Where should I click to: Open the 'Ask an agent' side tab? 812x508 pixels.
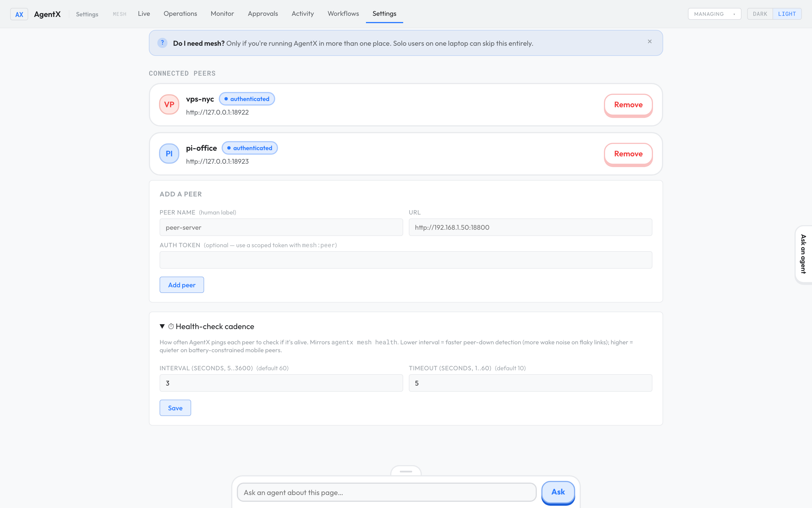pyautogui.click(x=803, y=254)
